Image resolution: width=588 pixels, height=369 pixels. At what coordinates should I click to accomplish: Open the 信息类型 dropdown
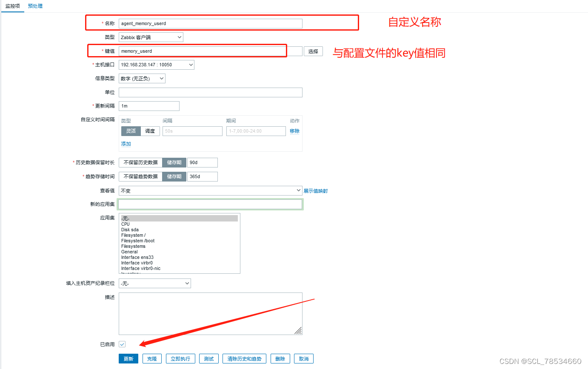point(142,78)
